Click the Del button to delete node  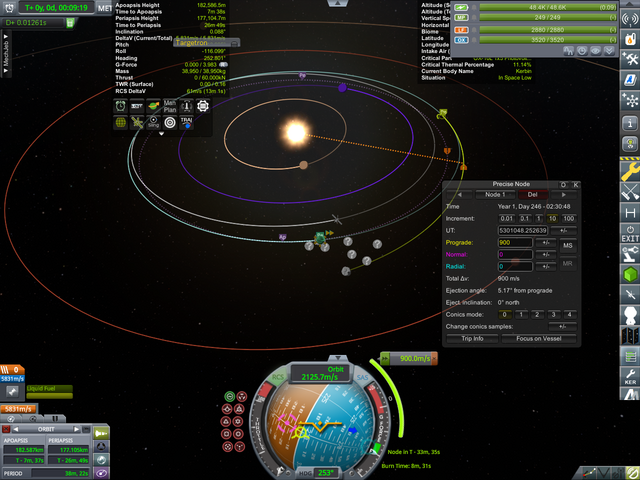pyautogui.click(x=536, y=194)
